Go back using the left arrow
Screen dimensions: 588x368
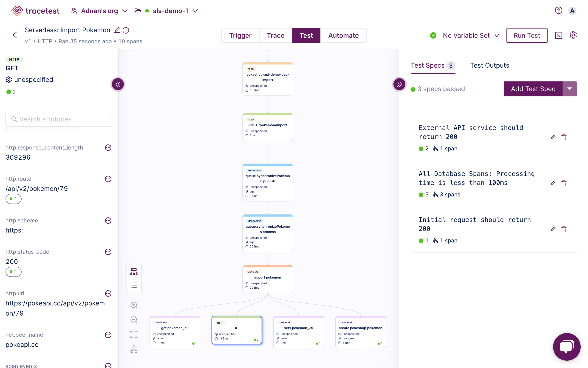tap(14, 35)
